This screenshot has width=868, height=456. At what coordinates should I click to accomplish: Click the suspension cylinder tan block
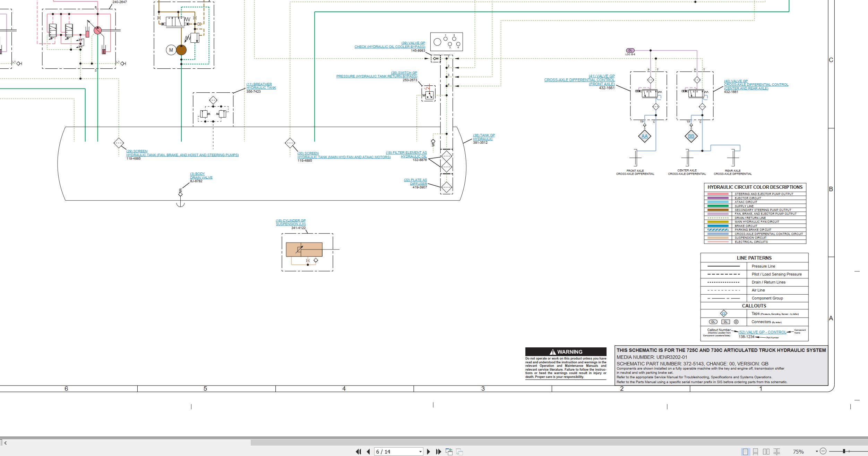pos(304,250)
